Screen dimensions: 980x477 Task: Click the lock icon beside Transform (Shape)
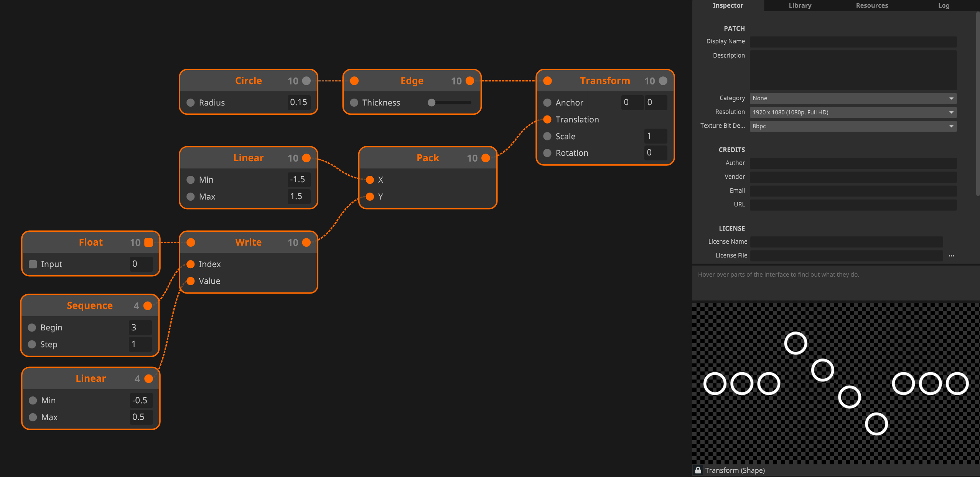point(698,470)
